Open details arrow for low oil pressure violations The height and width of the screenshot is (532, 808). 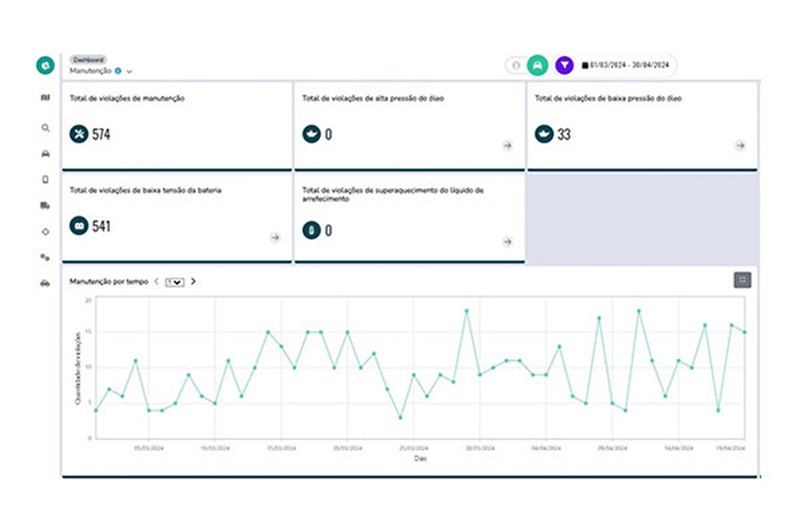[740, 146]
